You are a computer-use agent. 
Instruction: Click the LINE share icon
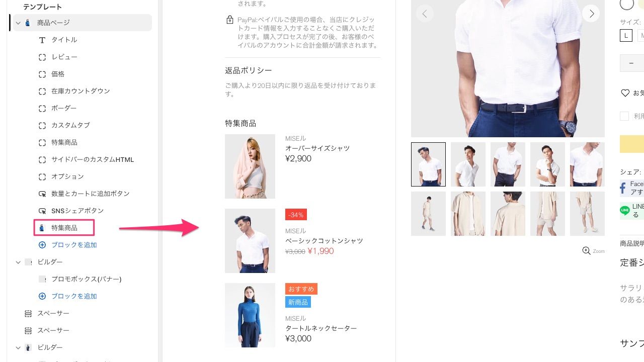pyautogui.click(x=625, y=210)
